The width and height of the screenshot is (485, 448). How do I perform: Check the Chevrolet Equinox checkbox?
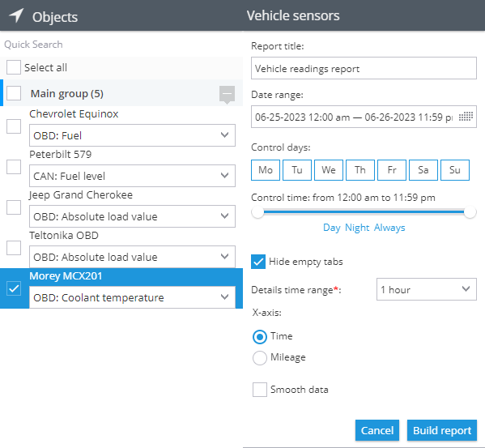tap(14, 126)
